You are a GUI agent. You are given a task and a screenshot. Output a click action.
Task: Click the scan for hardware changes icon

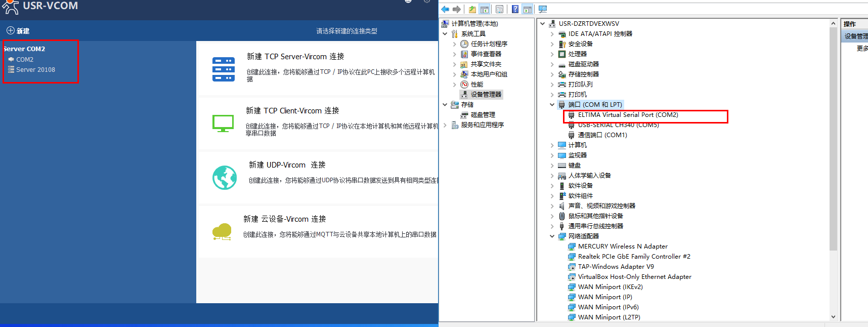[543, 9]
